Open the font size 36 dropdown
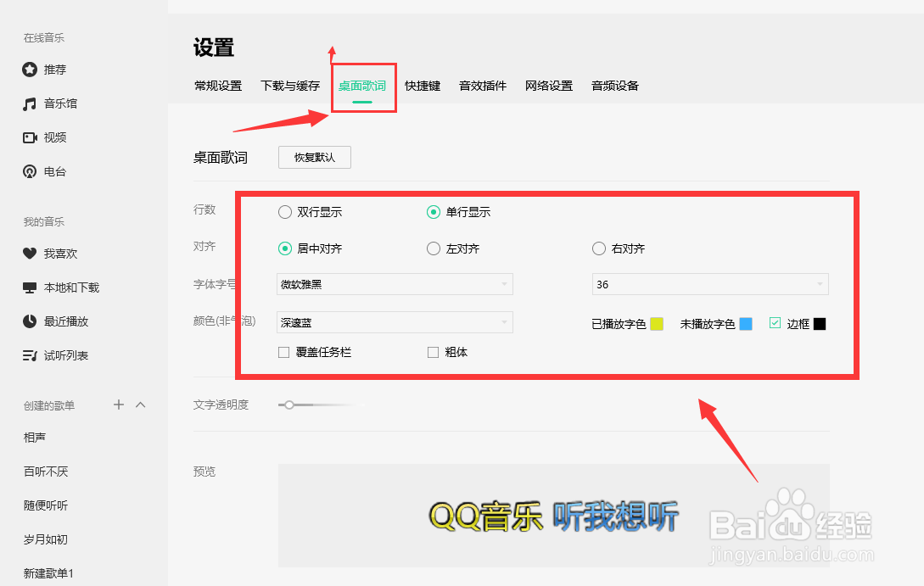This screenshot has height=586, width=924. 709,284
